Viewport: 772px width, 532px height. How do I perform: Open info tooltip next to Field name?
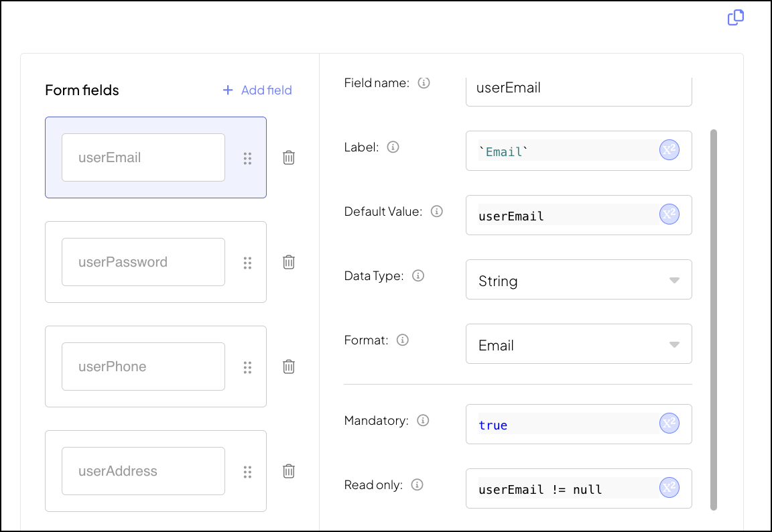[x=424, y=83]
